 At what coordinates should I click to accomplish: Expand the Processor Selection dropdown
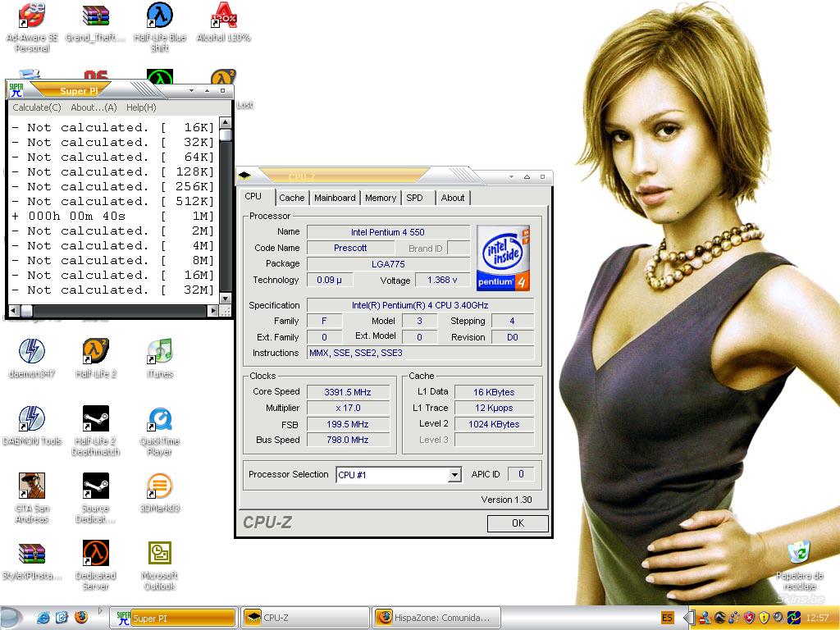tap(454, 475)
